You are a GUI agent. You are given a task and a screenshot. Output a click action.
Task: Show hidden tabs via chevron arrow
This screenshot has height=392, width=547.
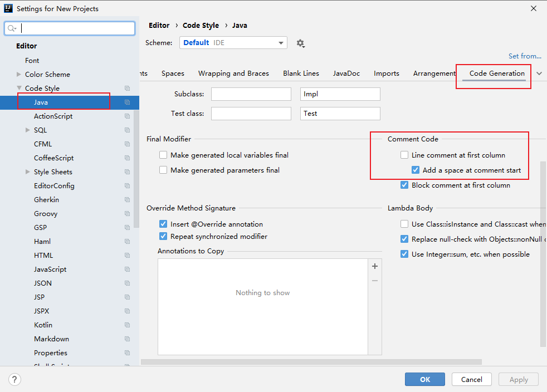tap(539, 73)
